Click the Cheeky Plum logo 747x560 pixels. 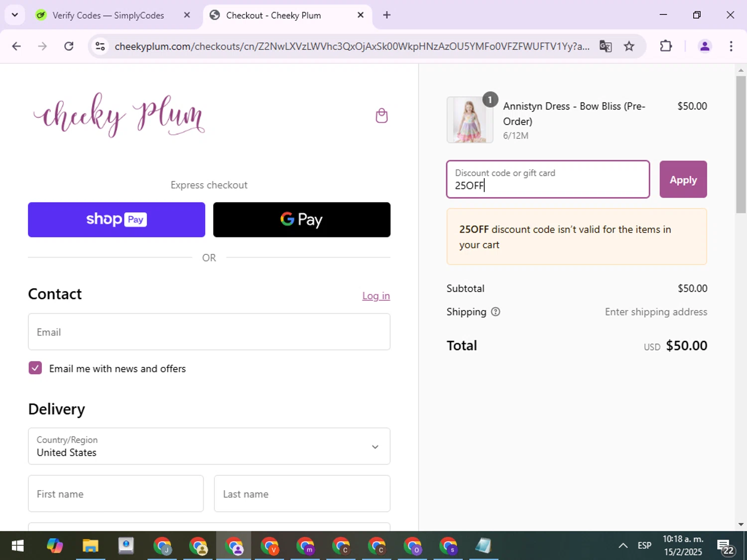coord(119,115)
